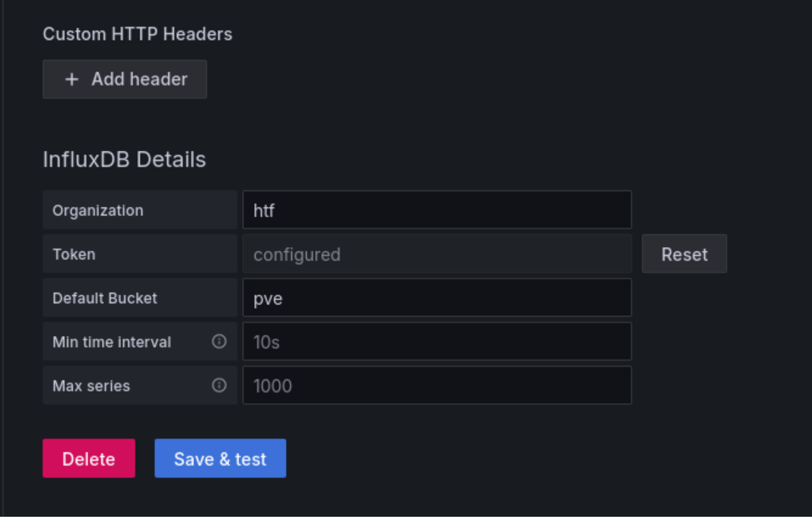This screenshot has width=812, height=520.
Task: Reset the configured token
Action: (x=684, y=254)
